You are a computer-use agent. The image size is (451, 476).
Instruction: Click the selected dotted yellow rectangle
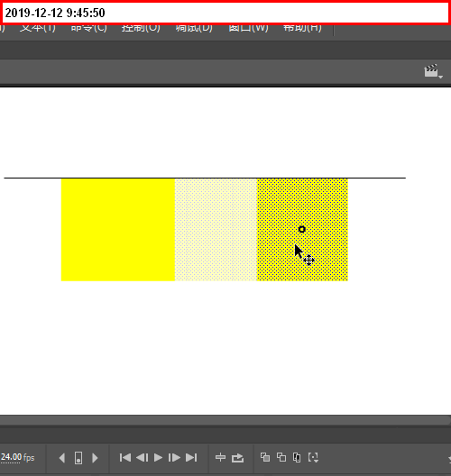coord(302,230)
